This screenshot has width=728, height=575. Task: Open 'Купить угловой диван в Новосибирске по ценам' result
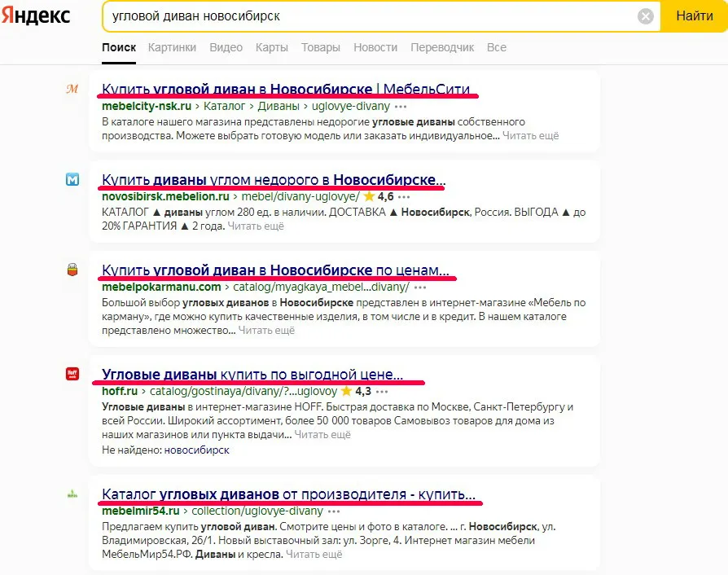coord(275,270)
